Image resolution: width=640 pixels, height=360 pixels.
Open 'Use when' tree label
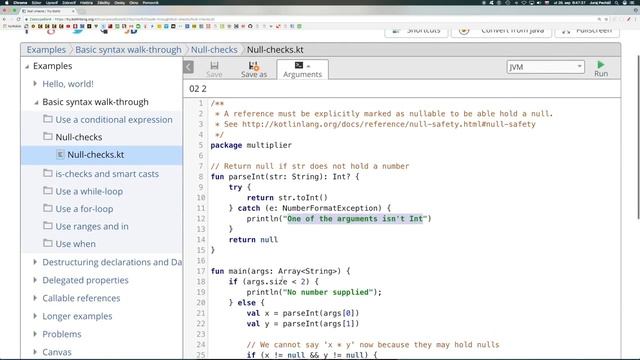[x=76, y=244]
